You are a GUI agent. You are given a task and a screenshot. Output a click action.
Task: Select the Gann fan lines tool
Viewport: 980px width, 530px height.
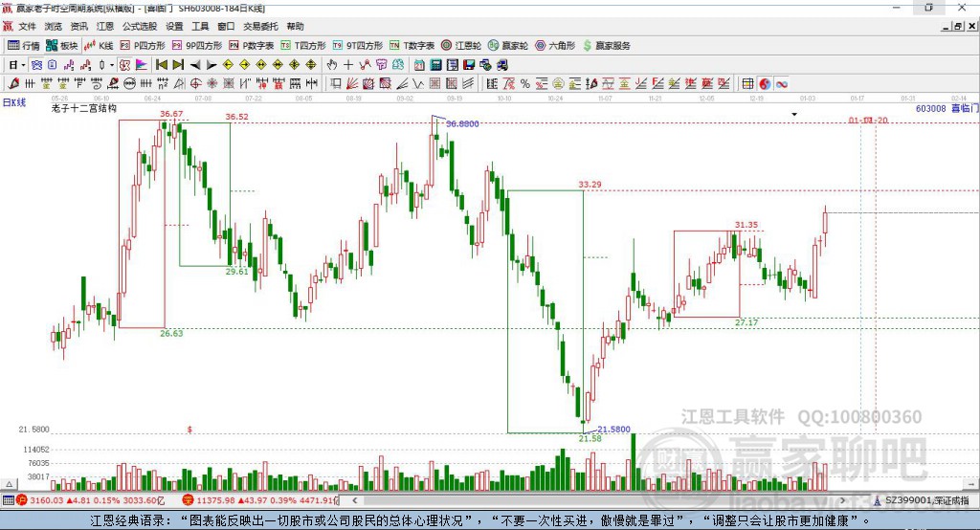click(352, 84)
